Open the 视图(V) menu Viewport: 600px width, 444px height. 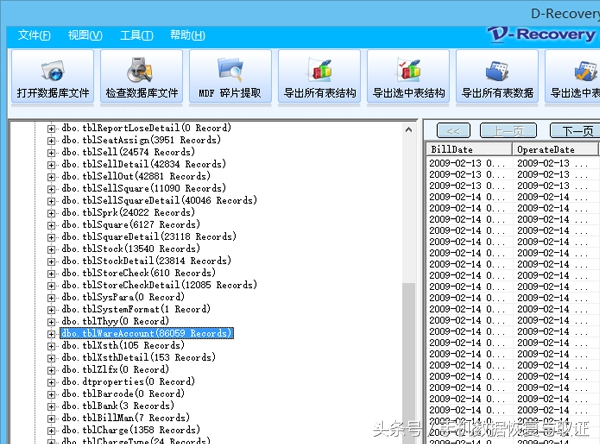point(85,36)
